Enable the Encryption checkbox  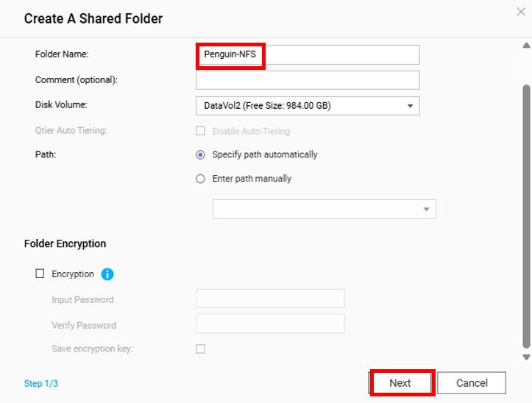tap(40, 274)
